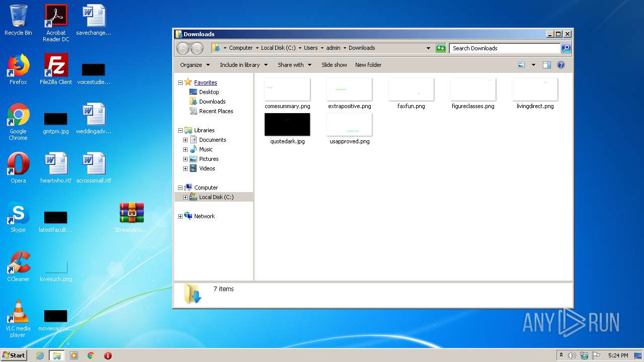Click the search magnifier icon
This screenshot has width=644, height=362.
point(566,48)
